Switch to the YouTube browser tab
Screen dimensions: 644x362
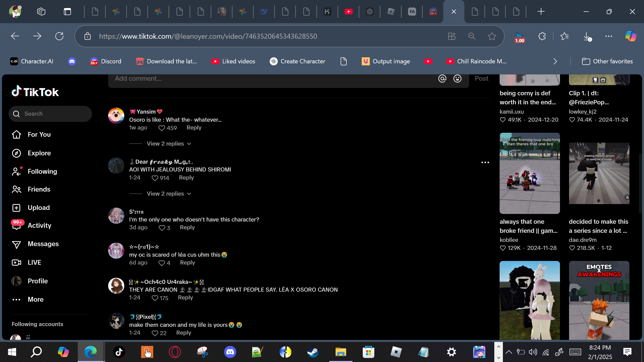348,12
